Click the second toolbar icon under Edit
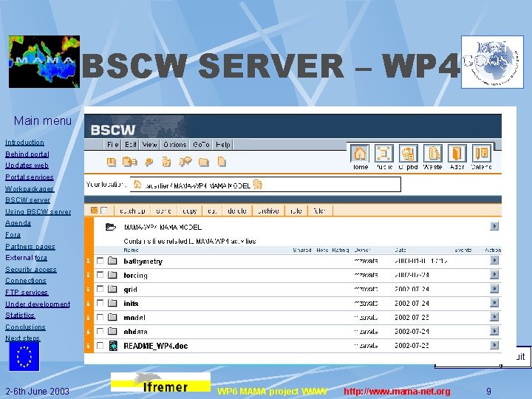 click(129, 162)
